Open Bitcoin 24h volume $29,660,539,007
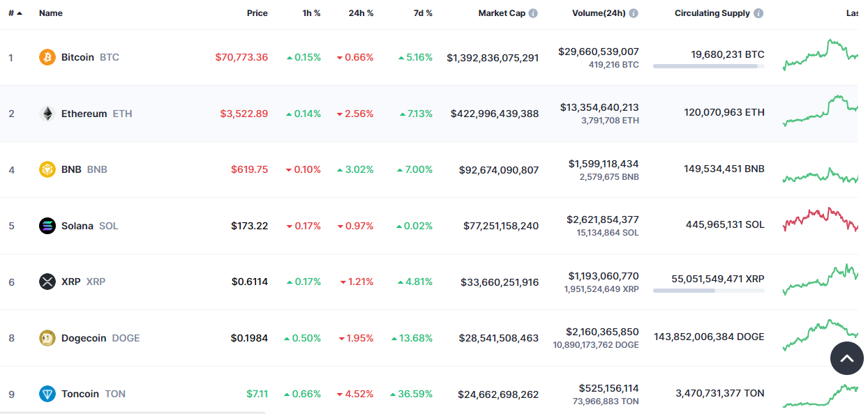The height and width of the screenshot is (414, 868). (599, 52)
